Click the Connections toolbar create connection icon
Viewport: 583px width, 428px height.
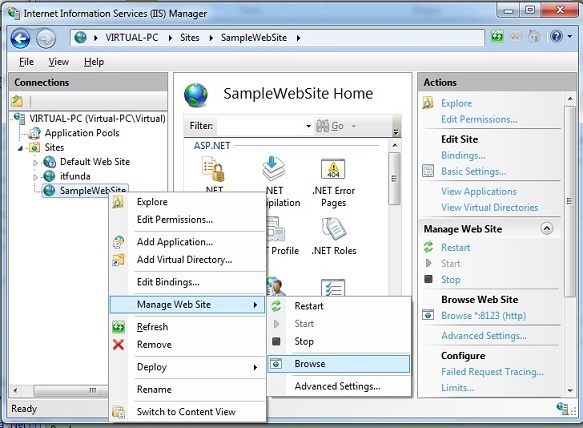17,101
